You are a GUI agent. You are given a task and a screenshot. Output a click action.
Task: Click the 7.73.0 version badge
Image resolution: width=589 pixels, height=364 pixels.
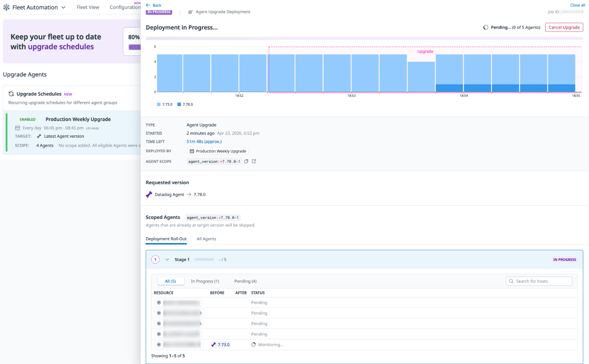tap(221, 345)
